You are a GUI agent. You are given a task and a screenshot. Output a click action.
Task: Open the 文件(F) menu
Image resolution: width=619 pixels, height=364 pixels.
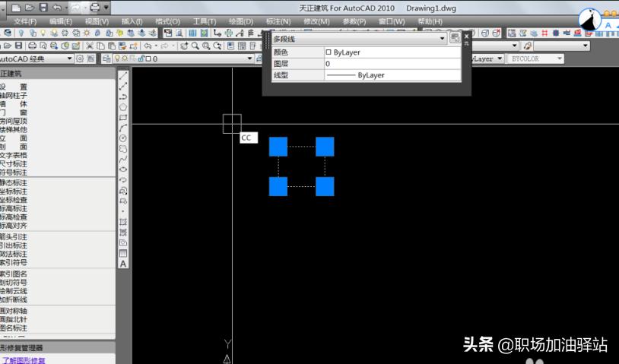click(25, 22)
